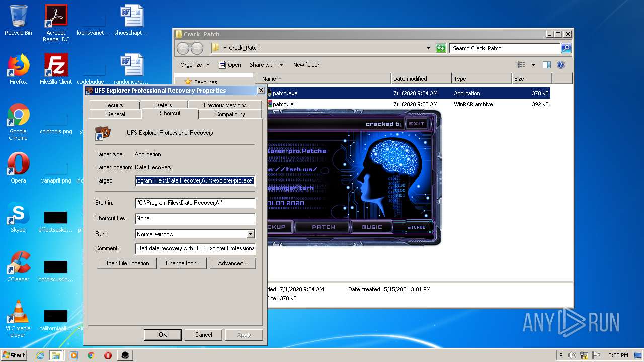Open Explorer help question-mark icon
This screenshot has width=644, height=362.
(561, 65)
